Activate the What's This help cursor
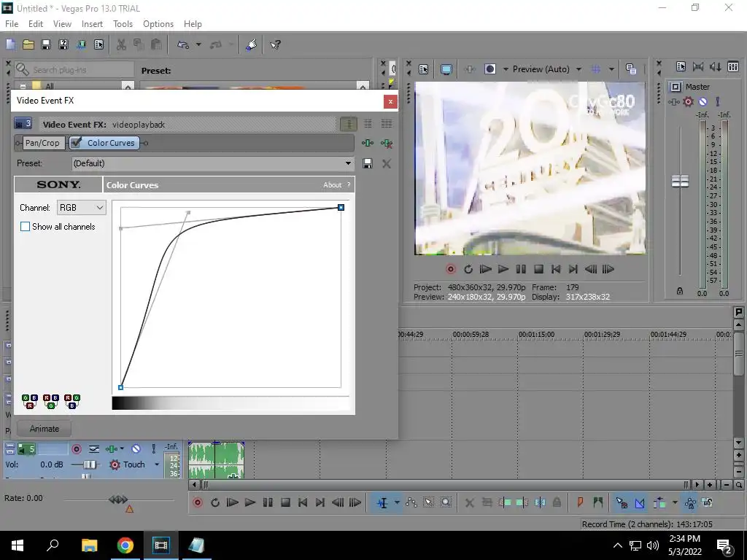The image size is (747, 560). (x=275, y=44)
